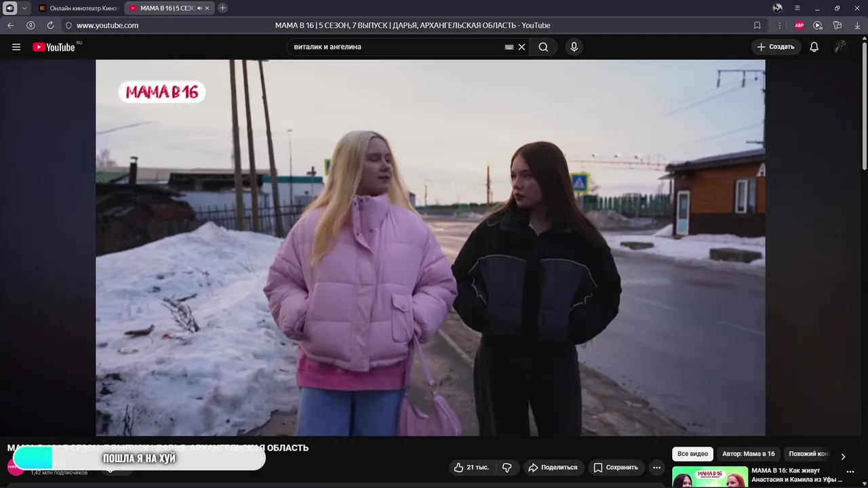Open the page options three-dot icon in address bar
Screen dimensions: 868x488
[x=780, y=25]
